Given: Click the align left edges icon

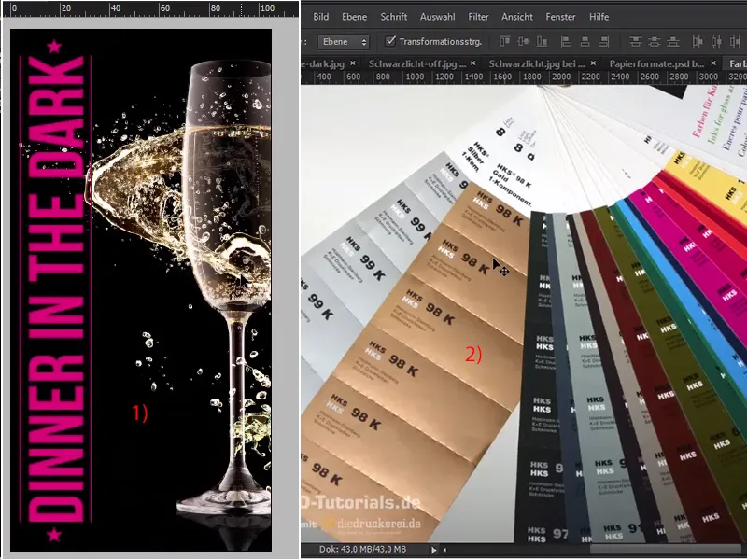Looking at the screenshot, I should 566,41.
